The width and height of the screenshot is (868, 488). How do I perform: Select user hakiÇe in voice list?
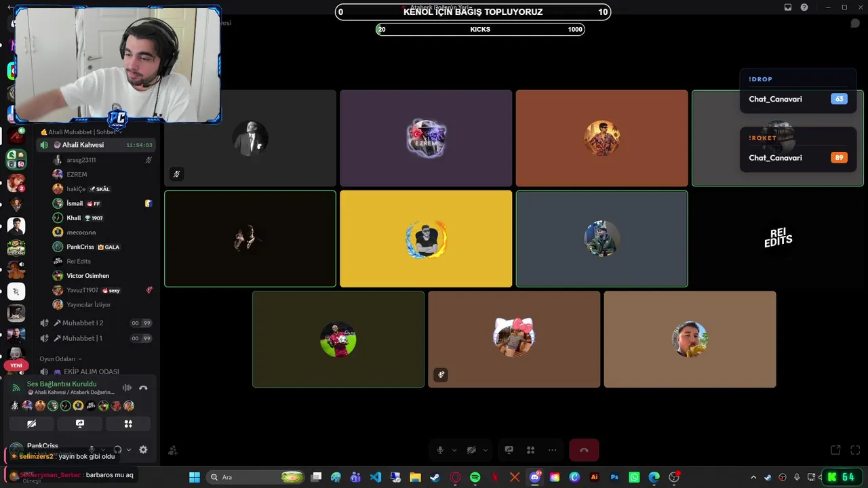[102, 189]
